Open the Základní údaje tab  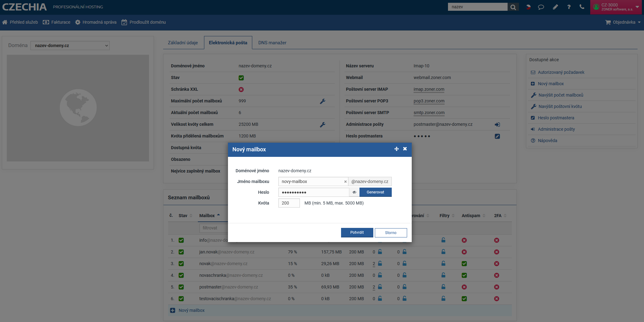183,43
